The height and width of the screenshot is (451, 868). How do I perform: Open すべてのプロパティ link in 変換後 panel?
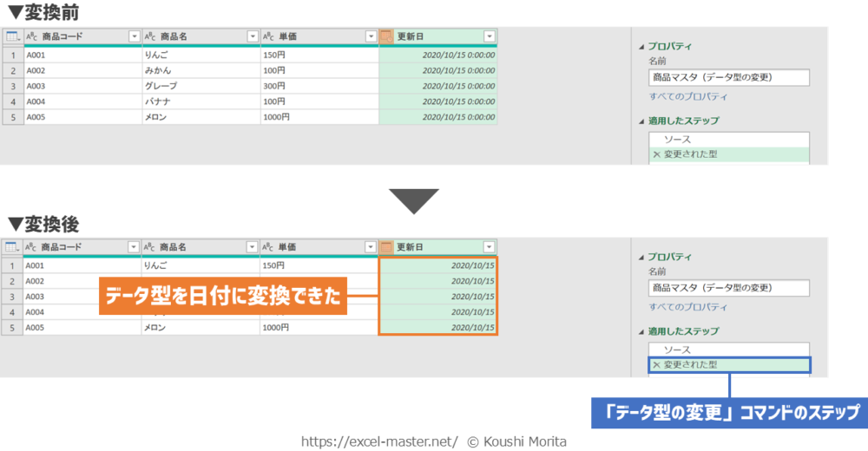tap(689, 307)
